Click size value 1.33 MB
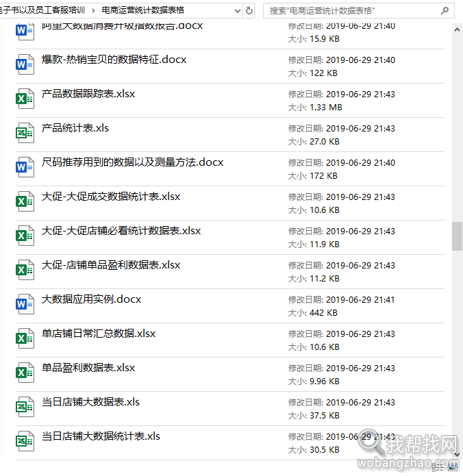The height and width of the screenshot is (476, 463). [326, 108]
